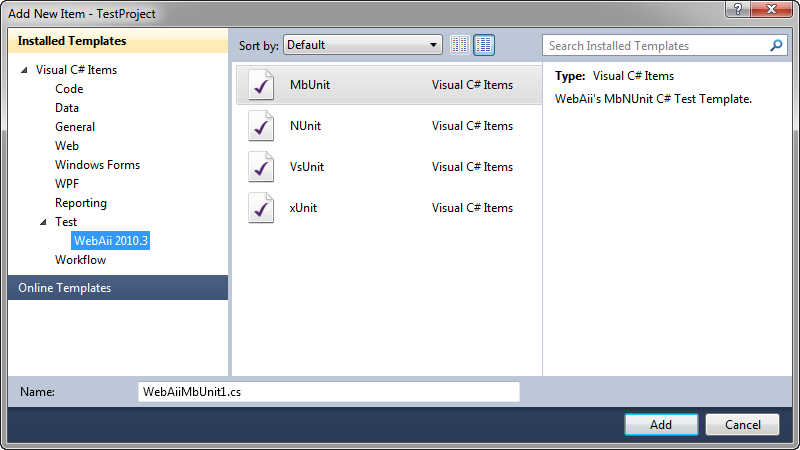Click the Type: Visual C# Items text
This screenshot has width=800, height=450.
[x=614, y=76]
